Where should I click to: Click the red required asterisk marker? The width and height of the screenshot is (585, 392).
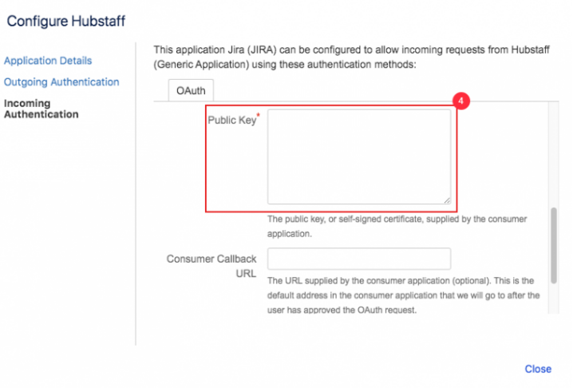pos(258,117)
